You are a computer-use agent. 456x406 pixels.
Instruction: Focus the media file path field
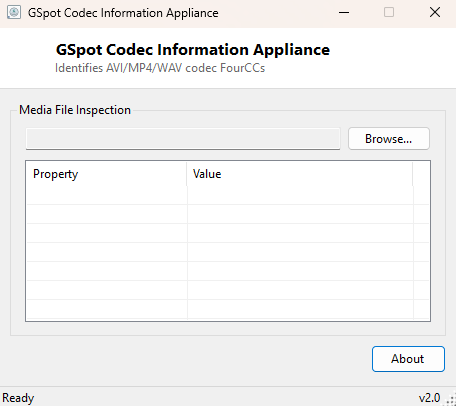183,139
